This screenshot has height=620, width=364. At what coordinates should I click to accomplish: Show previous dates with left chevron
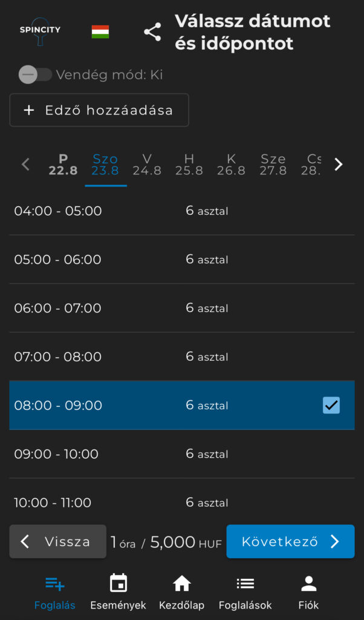point(25,164)
